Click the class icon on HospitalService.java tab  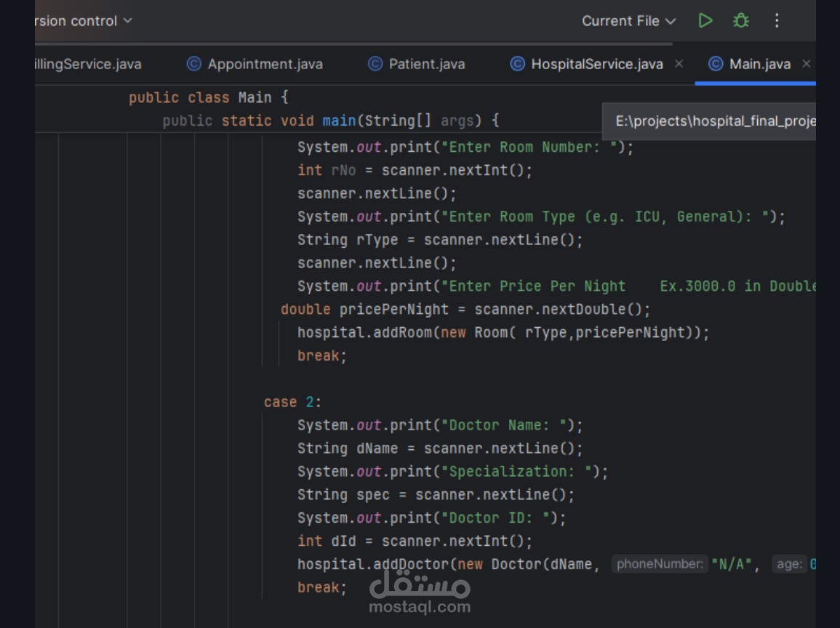(x=517, y=64)
